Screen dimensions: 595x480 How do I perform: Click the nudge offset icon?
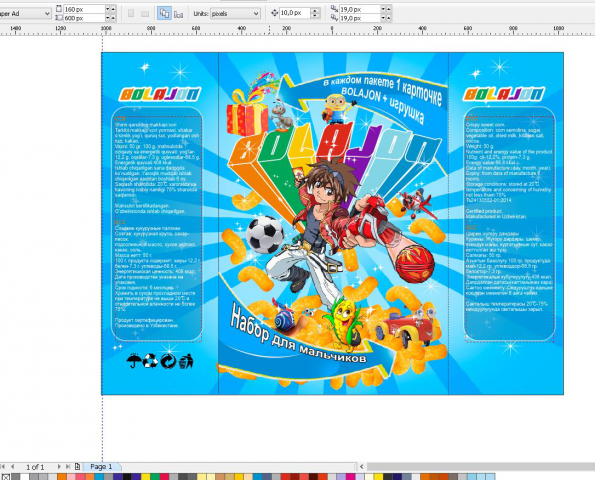point(274,13)
